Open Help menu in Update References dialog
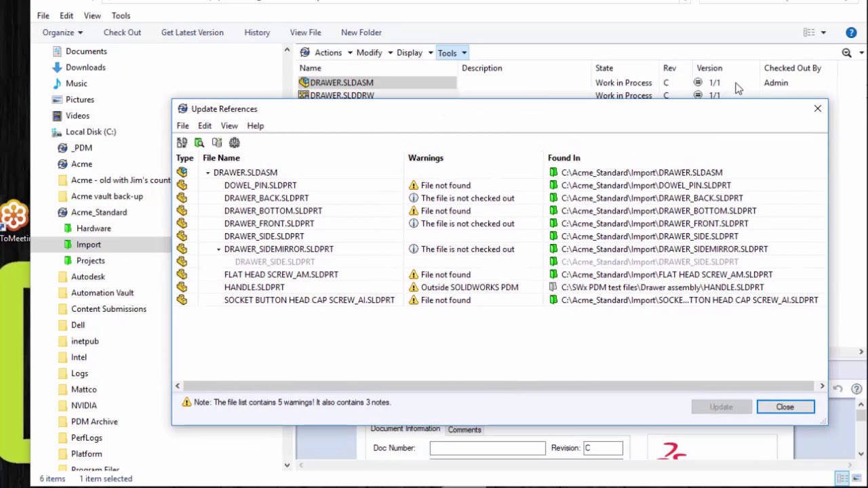This screenshot has width=868, height=488. point(256,126)
